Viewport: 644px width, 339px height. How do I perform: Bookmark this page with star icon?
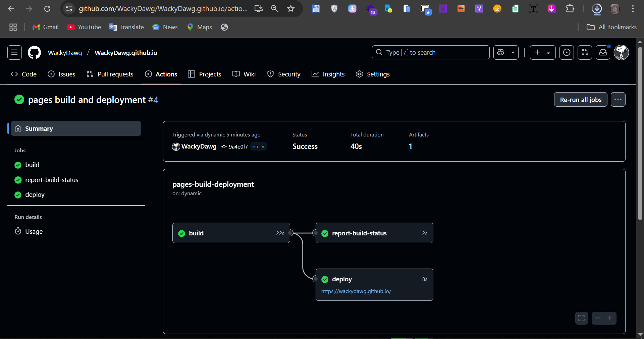click(291, 9)
